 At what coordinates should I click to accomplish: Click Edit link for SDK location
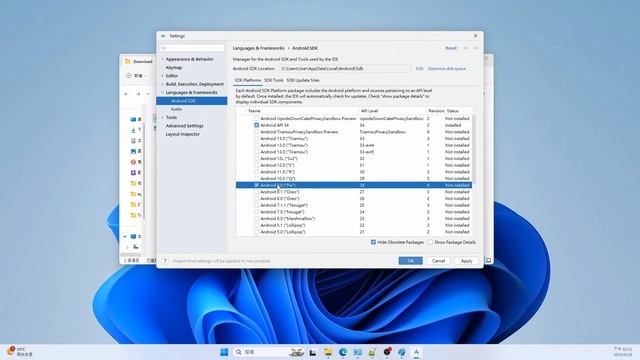pyautogui.click(x=420, y=69)
